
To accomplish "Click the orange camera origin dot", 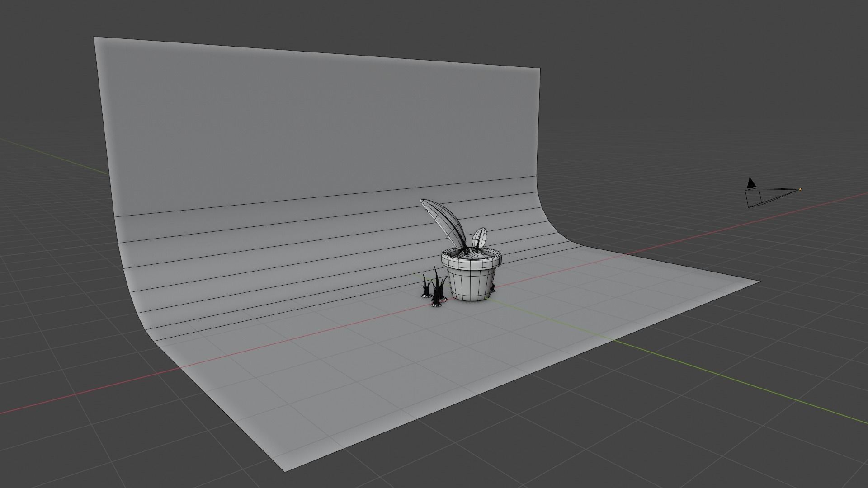I will tap(800, 189).
